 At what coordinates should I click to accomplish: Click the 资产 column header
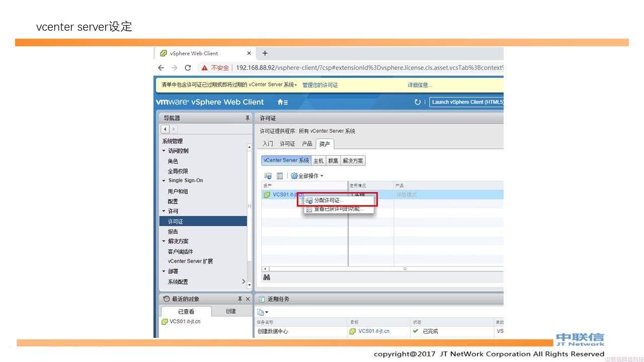click(304, 186)
